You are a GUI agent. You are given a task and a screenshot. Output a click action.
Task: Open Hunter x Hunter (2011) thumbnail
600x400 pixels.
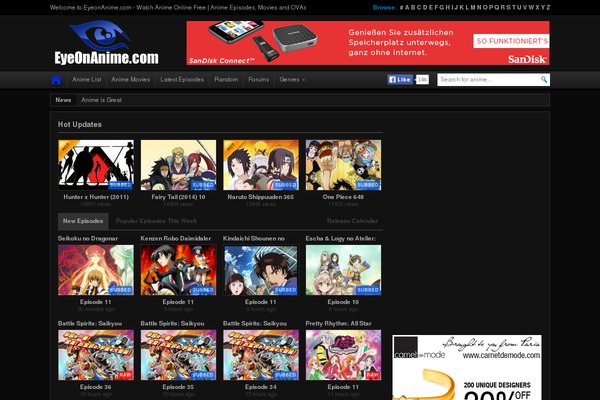pyautogui.click(x=96, y=165)
